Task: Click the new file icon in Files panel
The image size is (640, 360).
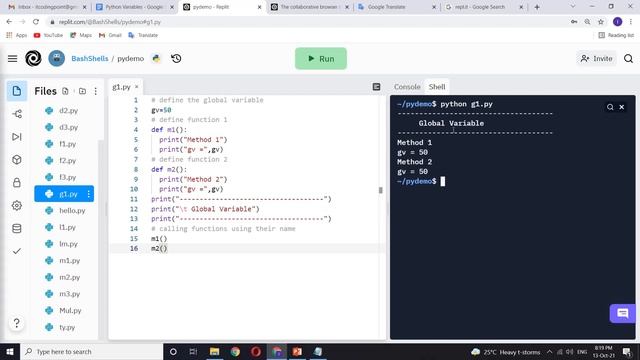Action: [65, 91]
